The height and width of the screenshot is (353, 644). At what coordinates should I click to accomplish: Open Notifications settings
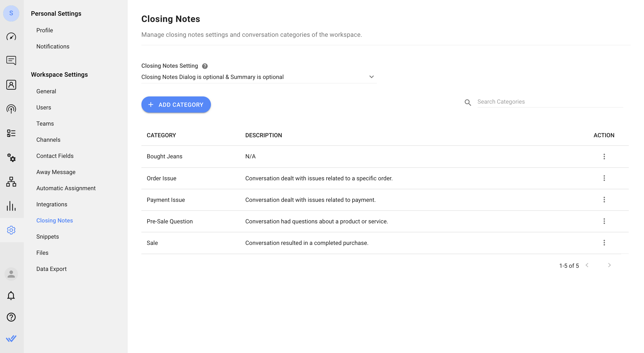click(53, 46)
